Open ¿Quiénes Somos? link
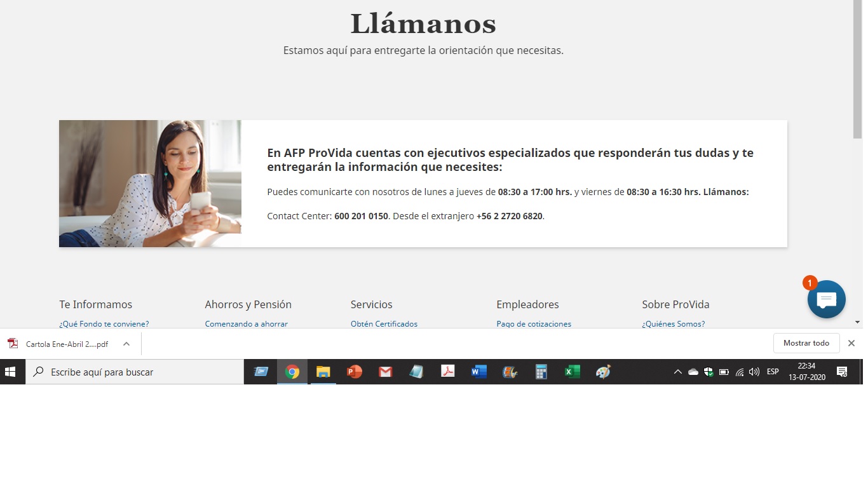The image size is (868, 488). pyautogui.click(x=674, y=323)
